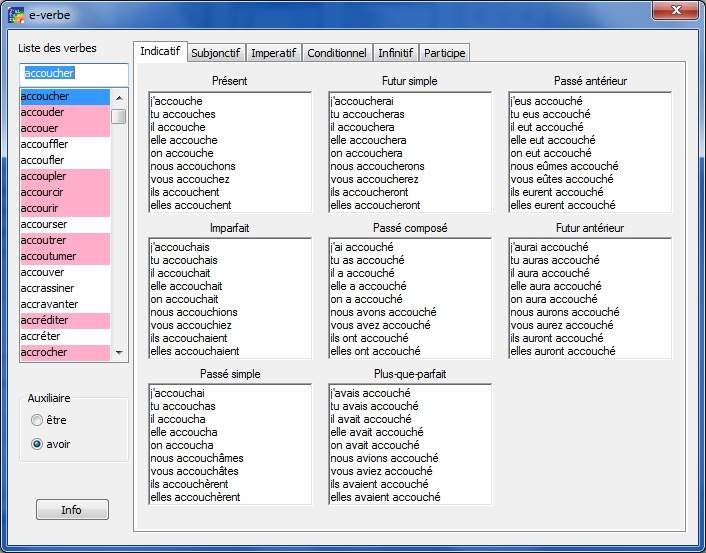
Task: Show the Conditionnel tab
Action: coord(337,52)
